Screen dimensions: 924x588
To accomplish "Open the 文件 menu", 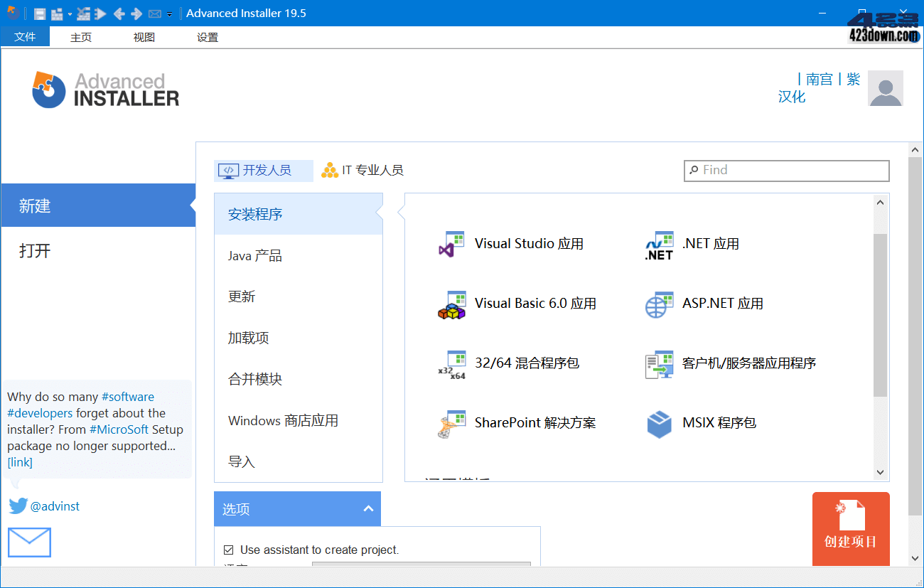I will coord(26,36).
